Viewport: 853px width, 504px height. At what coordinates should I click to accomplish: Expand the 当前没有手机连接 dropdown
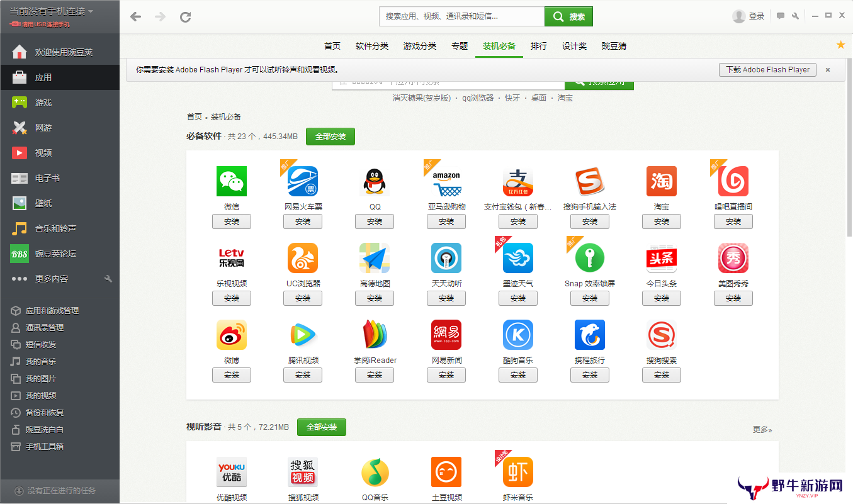pos(52,11)
